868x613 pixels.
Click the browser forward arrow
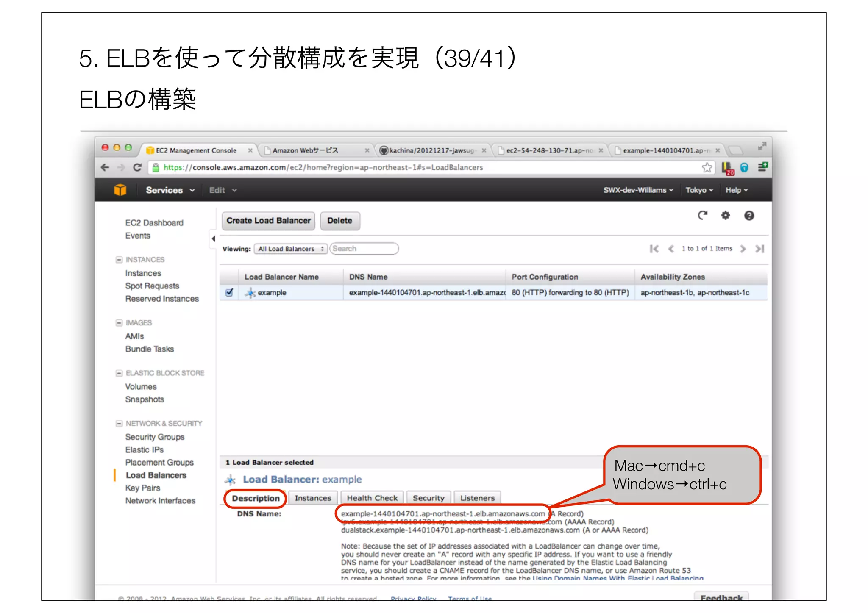click(x=121, y=167)
